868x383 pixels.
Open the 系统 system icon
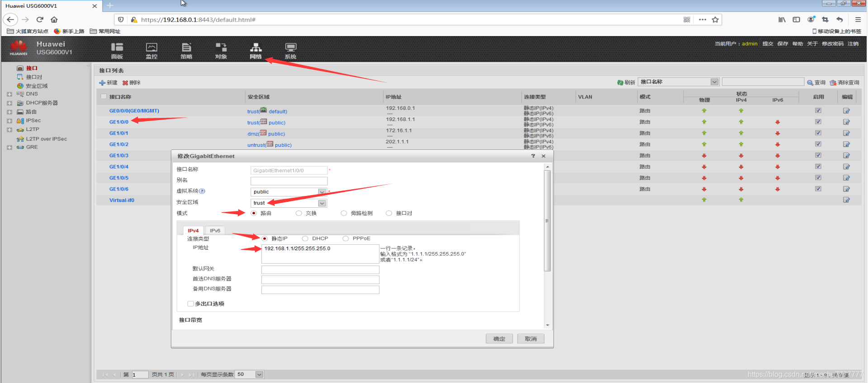click(x=291, y=51)
